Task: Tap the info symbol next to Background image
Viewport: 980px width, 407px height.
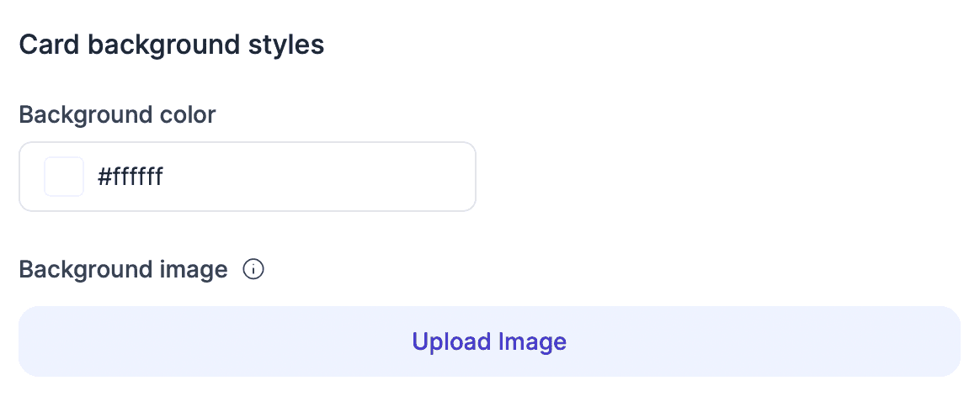Action: (x=253, y=270)
